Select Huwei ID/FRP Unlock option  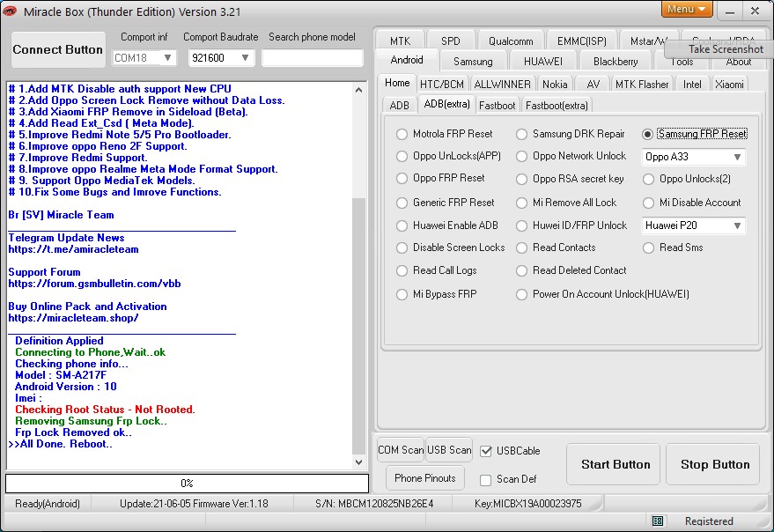click(571, 225)
